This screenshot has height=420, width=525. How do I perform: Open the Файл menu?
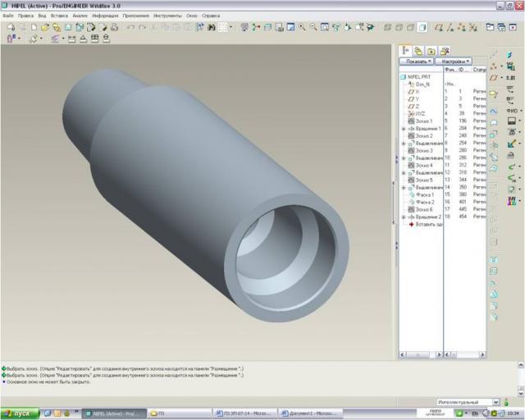click(8, 16)
